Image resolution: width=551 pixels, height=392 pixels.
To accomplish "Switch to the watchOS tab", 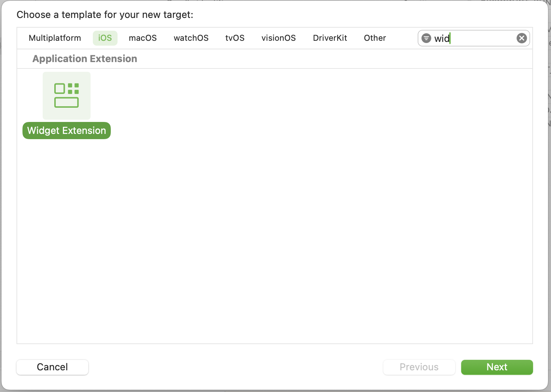I will (191, 38).
